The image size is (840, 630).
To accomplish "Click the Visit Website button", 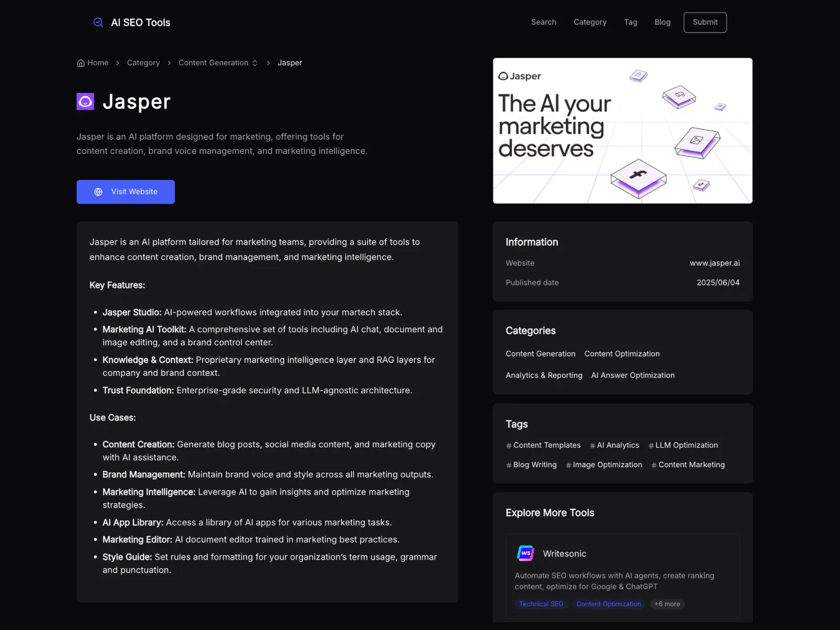I will click(x=125, y=192).
